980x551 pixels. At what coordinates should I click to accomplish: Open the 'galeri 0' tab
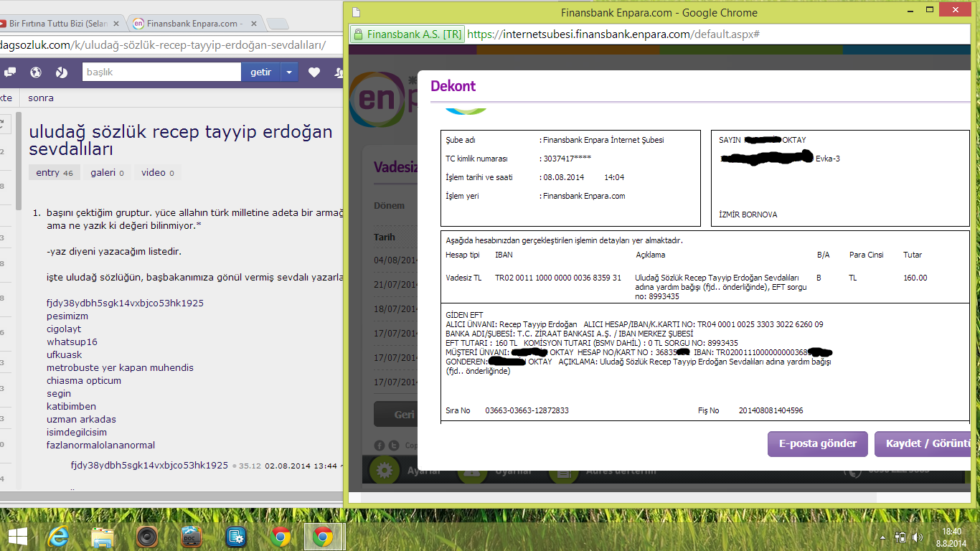[x=107, y=172]
